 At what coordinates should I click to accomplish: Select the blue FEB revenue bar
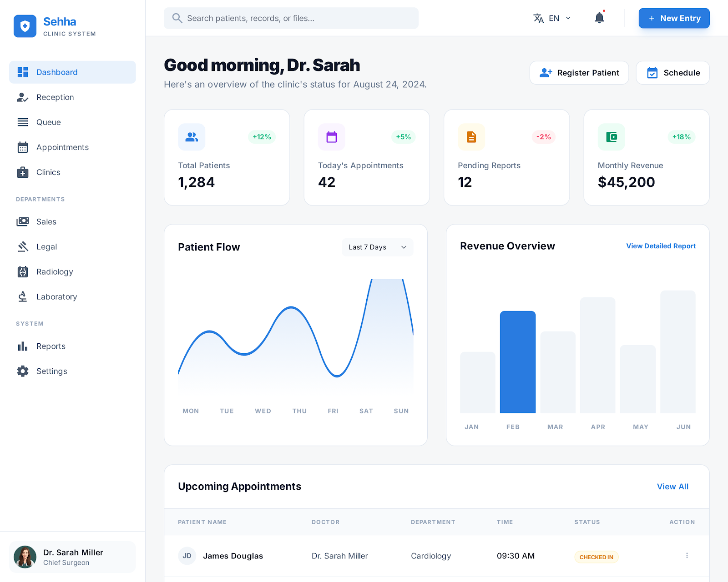point(517,362)
